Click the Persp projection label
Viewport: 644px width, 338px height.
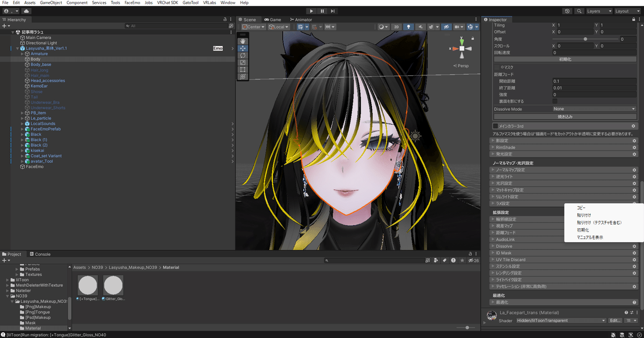[x=463, y=66]
